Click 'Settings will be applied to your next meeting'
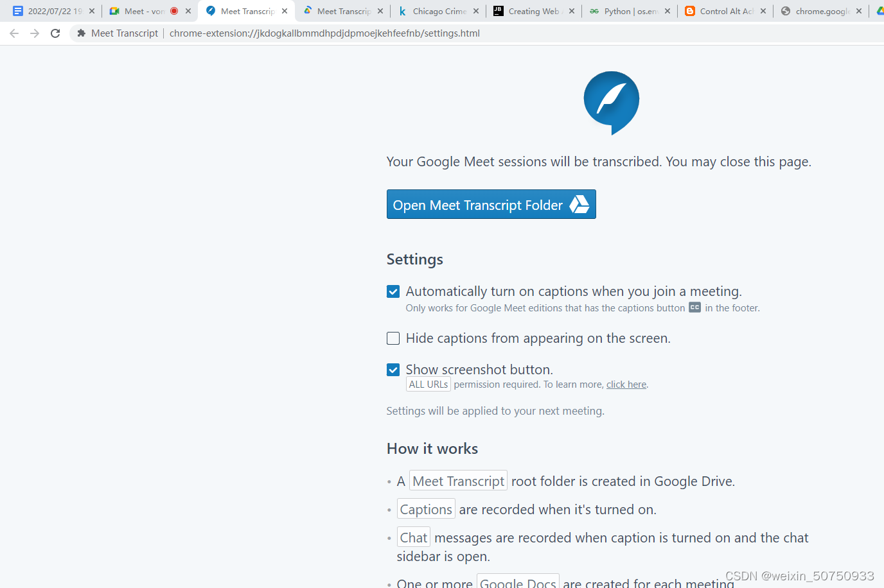The image size is (884, 588). pyautogui.click(x=495, y=411)
